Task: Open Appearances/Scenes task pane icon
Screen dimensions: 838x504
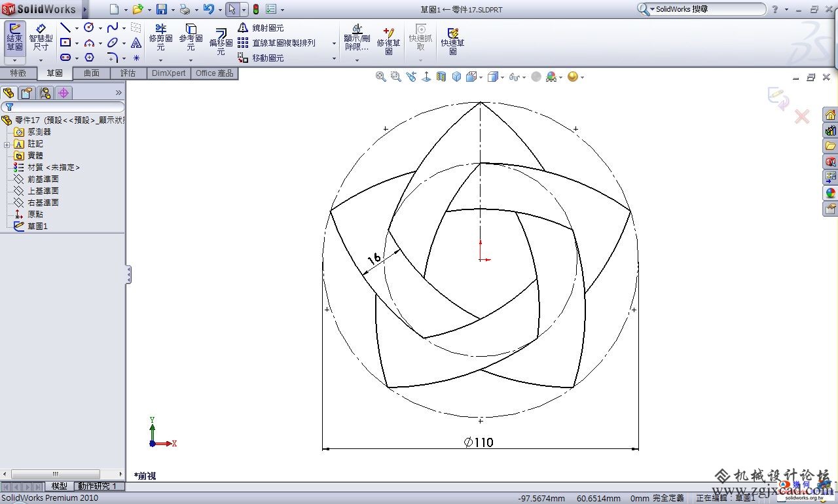Action: coord(830,193)
